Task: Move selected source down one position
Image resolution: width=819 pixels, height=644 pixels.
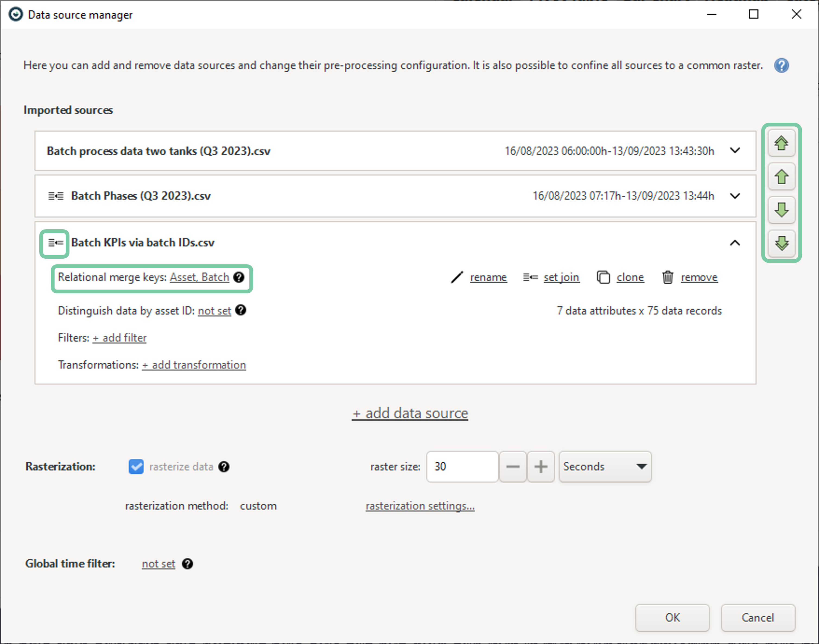Action: [781, 210]
